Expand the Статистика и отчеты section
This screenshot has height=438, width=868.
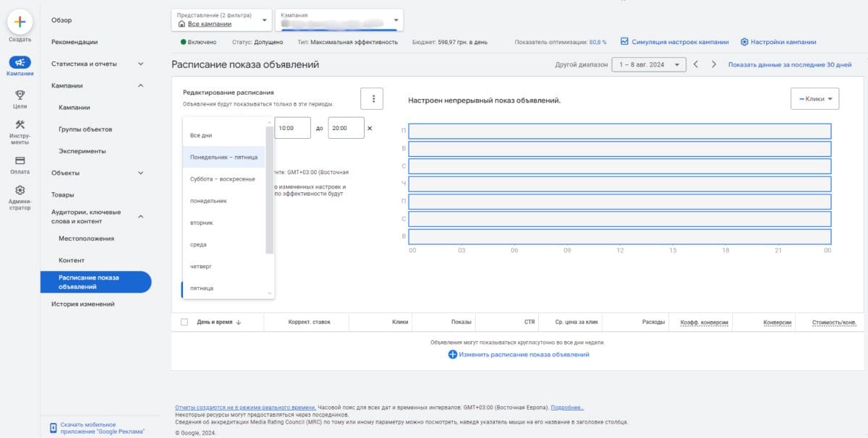click(x=140, y=64)
